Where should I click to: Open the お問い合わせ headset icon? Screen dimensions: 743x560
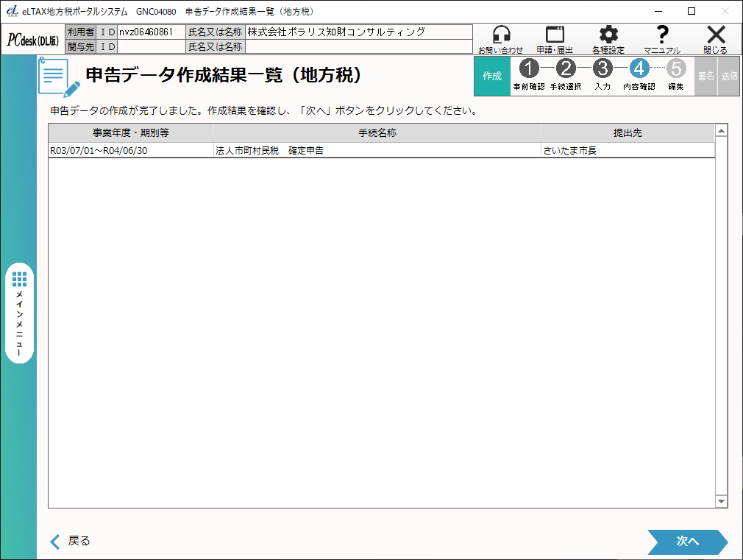pos(500,39)
